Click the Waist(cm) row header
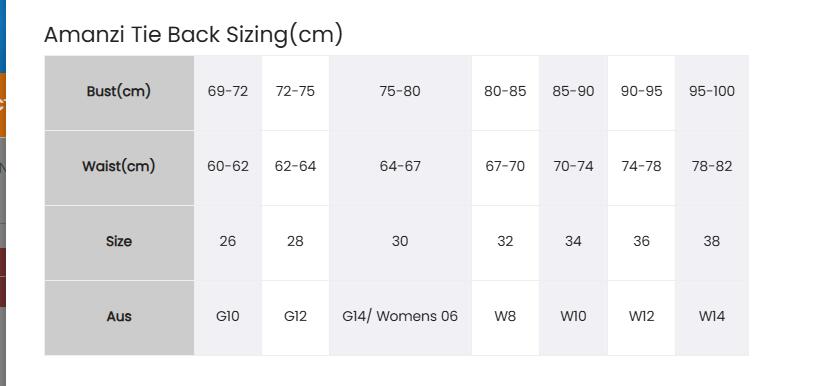 (119, 168)
